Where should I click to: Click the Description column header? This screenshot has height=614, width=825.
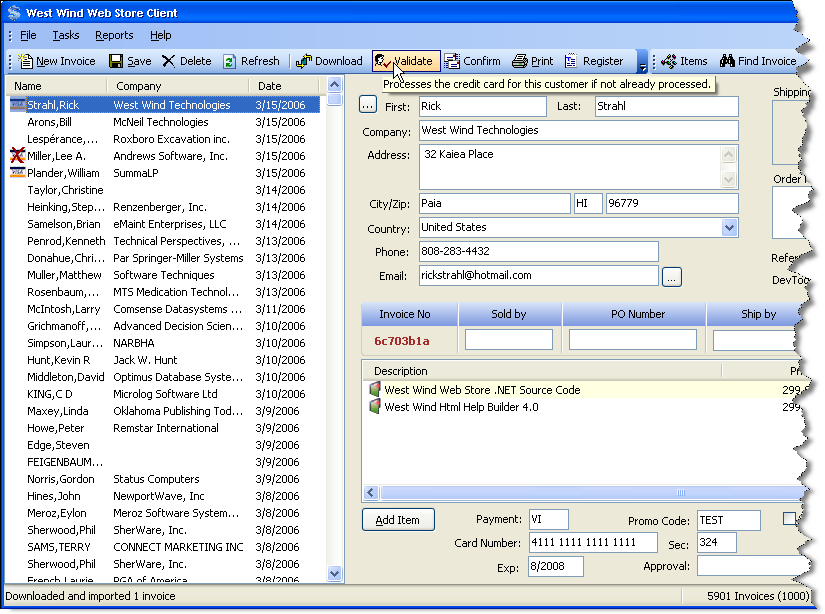pos(542,371)
